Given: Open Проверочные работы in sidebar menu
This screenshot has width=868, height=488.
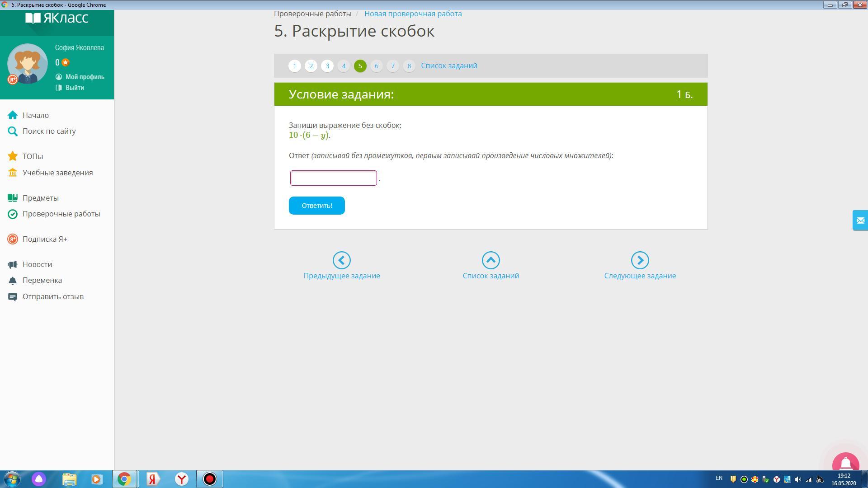Looking at the screenshot, I should [61, 214].
